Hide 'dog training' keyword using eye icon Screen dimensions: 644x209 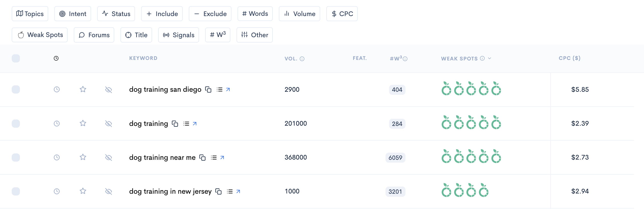(x=109, y=124)
